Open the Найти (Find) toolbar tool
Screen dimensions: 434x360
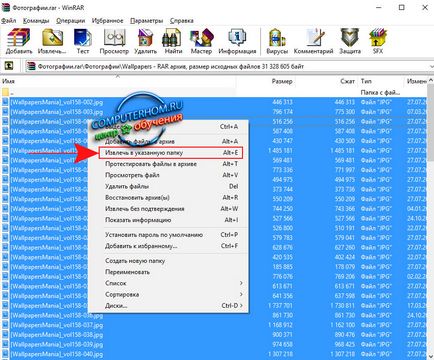click(x=173, y=41)
